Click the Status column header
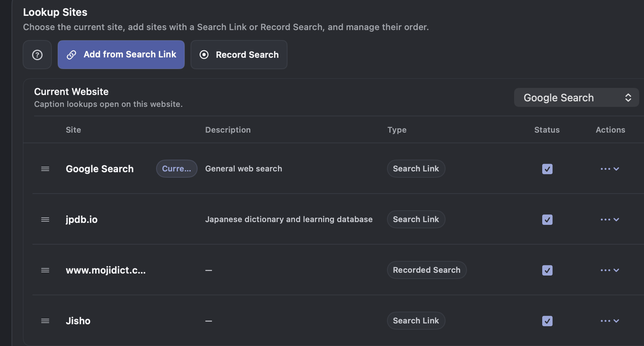 point(547,130)
